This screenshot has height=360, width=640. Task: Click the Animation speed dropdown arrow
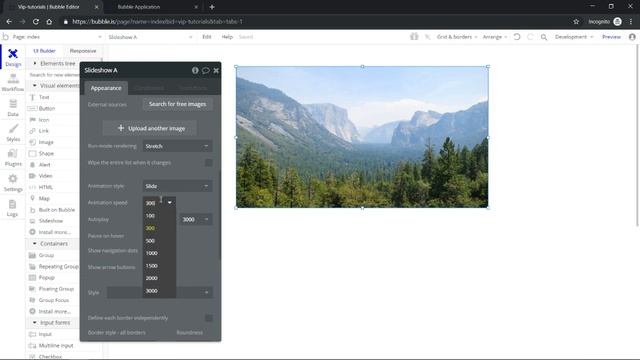click(x=169, y=203)
